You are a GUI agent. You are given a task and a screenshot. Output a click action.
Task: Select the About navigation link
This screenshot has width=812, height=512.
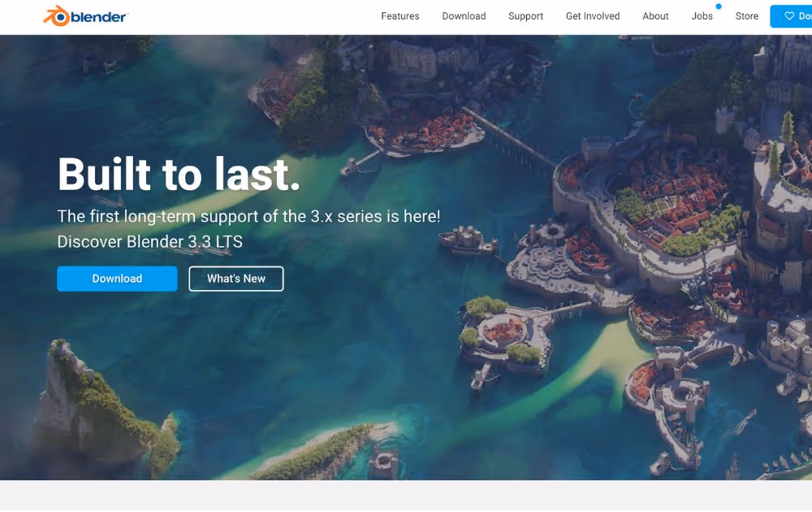[655, 16]
